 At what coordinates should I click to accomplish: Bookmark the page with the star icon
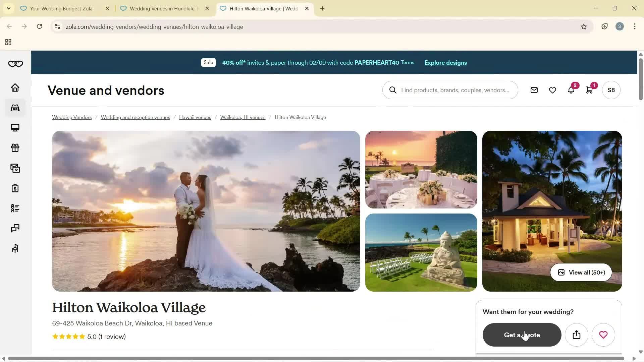[x=584, y=26]
